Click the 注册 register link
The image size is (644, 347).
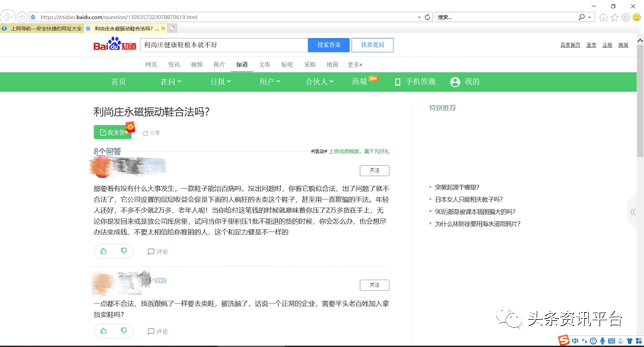point(607,45)
